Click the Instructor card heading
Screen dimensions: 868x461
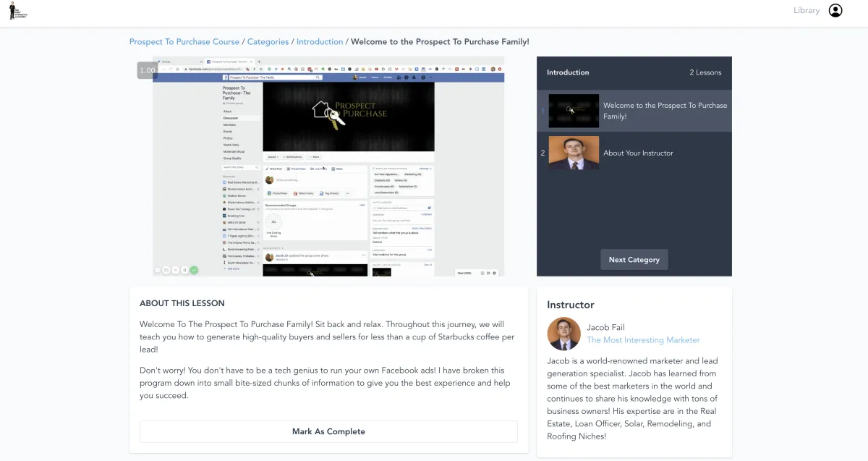571,305
